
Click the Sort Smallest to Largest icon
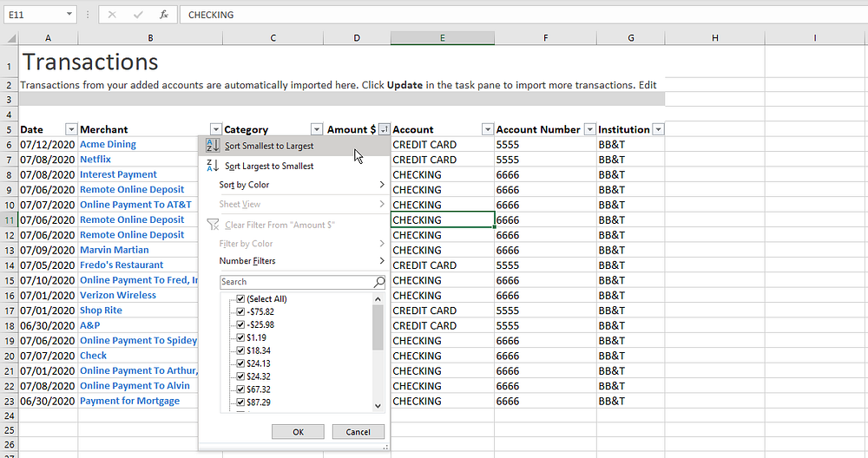pyautogui.click(x=213, y=146)
